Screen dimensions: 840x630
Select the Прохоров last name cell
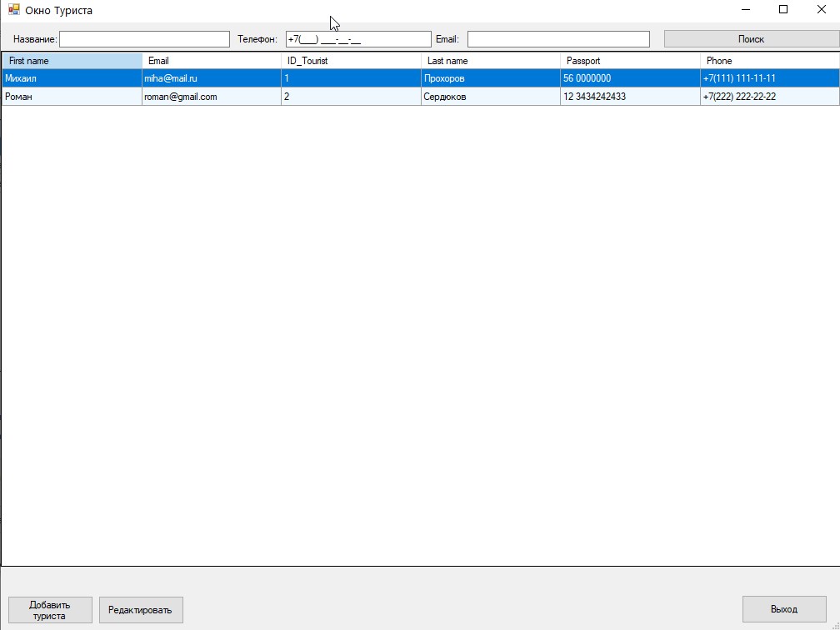(491, 78)
